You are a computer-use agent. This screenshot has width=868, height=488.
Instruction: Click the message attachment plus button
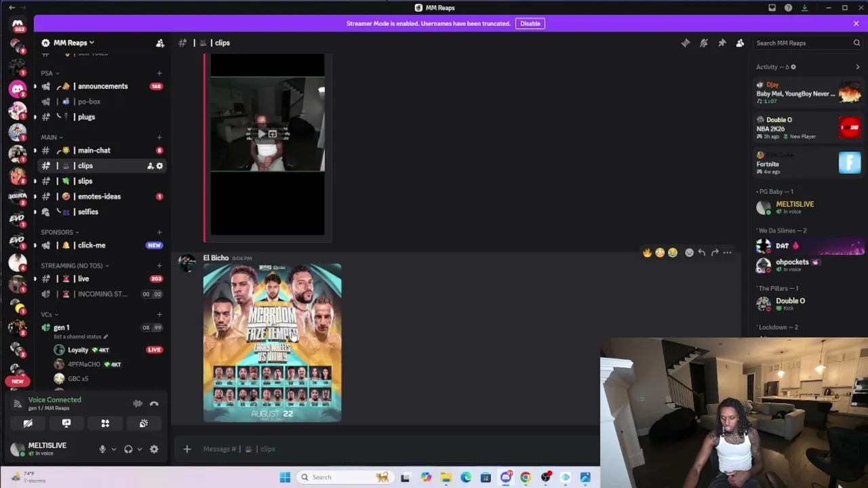(x=187, y=449)
